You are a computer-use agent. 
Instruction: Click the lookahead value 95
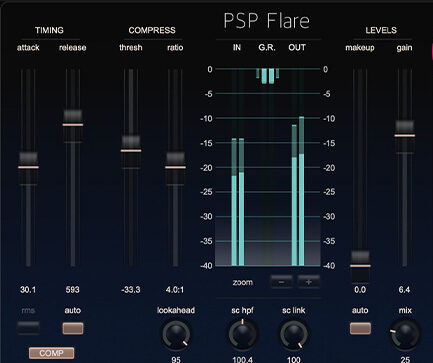(x=176, y=360)
